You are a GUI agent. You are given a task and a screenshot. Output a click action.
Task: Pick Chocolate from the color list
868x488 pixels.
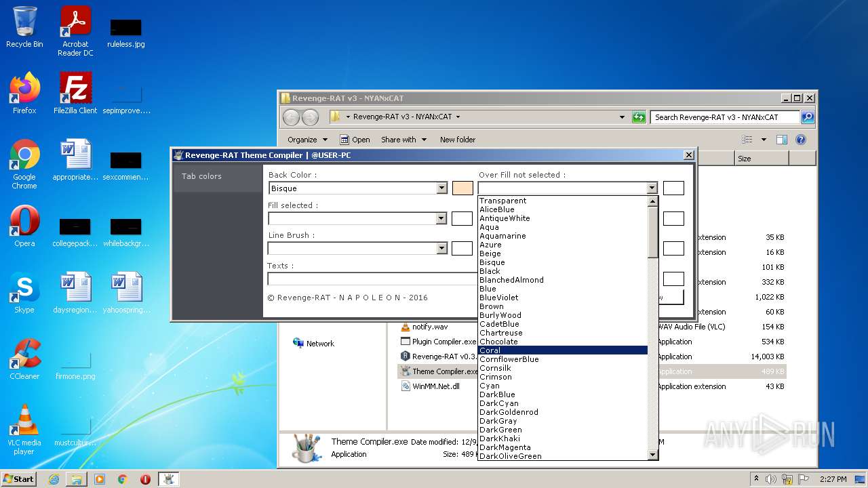point(563,342)
